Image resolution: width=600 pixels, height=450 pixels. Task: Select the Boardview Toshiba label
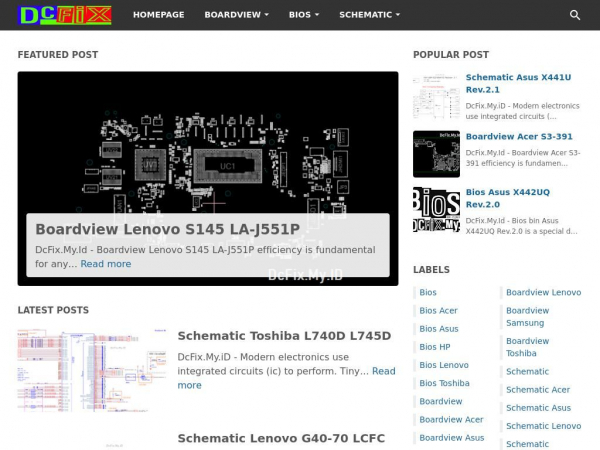[x=528, y=347]
